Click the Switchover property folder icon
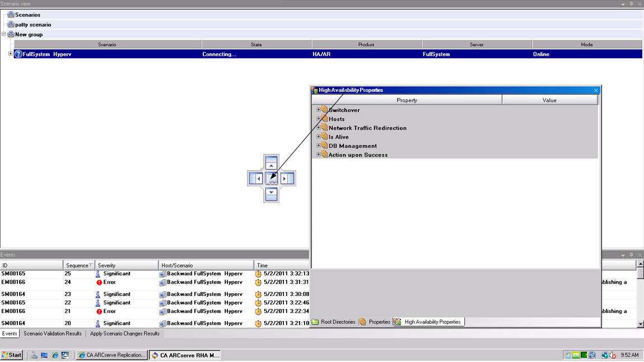644x362 pixels. tap(325, 110)
